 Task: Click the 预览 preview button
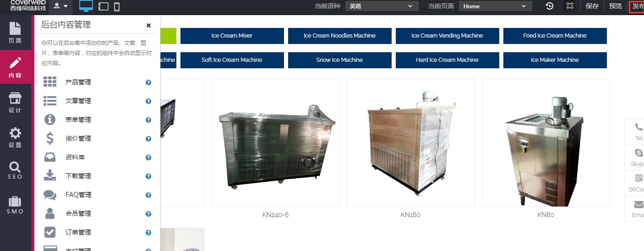616,6
